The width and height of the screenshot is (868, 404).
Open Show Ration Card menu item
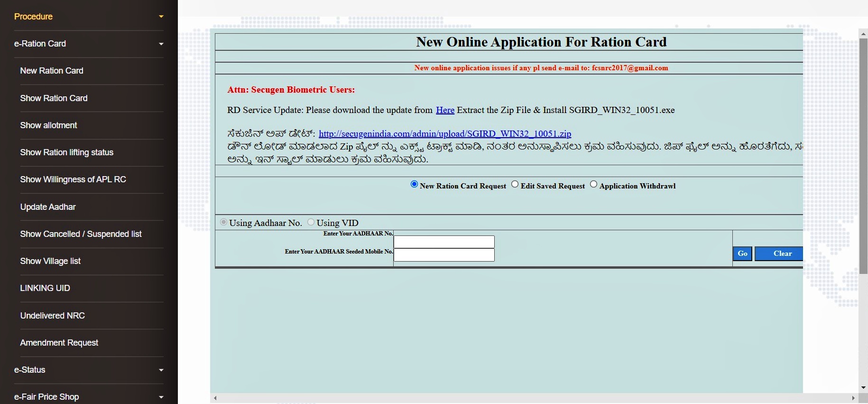54,98
